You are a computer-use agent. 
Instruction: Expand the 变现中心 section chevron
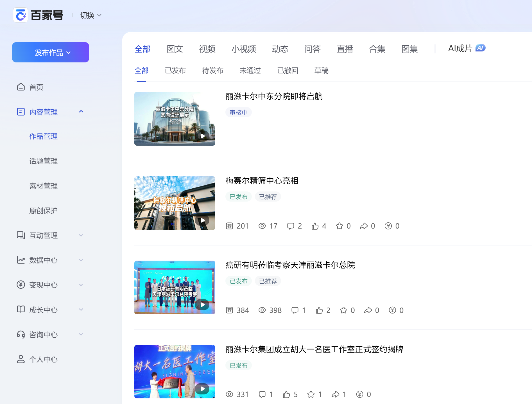point(81,285)
